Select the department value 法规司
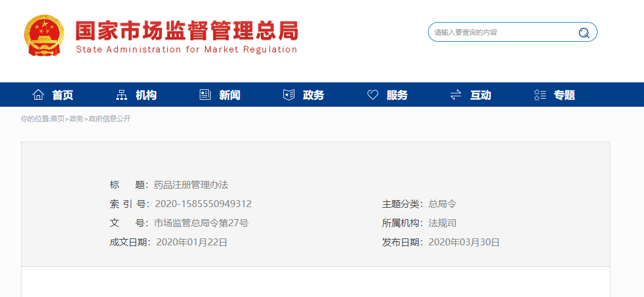 (442, 223)
